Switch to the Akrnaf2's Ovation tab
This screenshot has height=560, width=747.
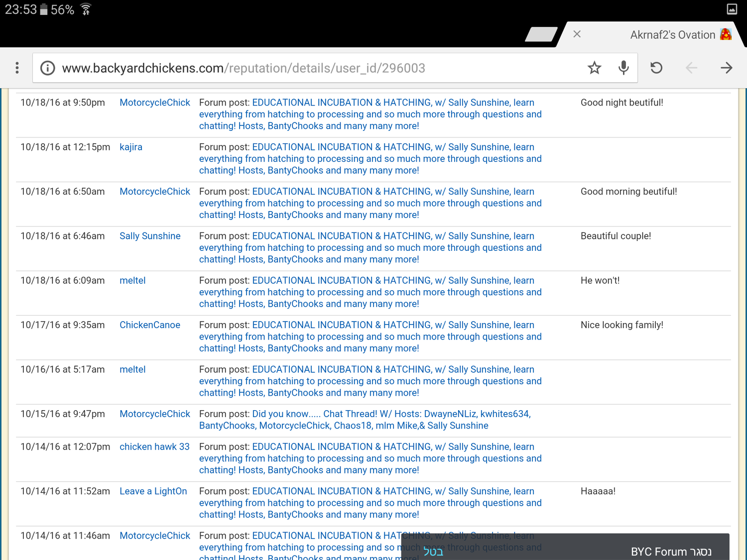coord(672,35)
